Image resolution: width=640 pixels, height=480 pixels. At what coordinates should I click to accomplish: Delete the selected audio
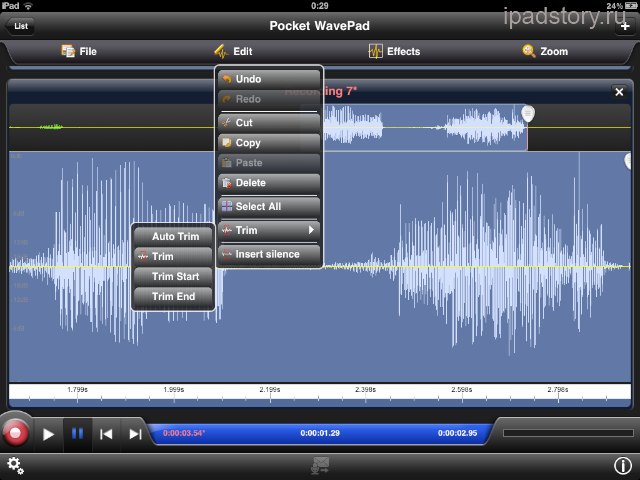[x=269, y=183]
